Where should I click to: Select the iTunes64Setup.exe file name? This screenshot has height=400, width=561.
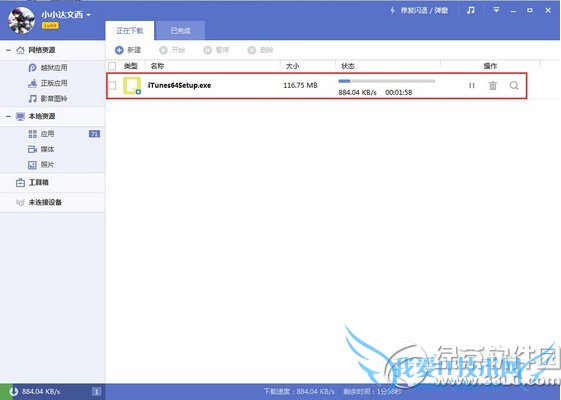(x=179, y=86)
